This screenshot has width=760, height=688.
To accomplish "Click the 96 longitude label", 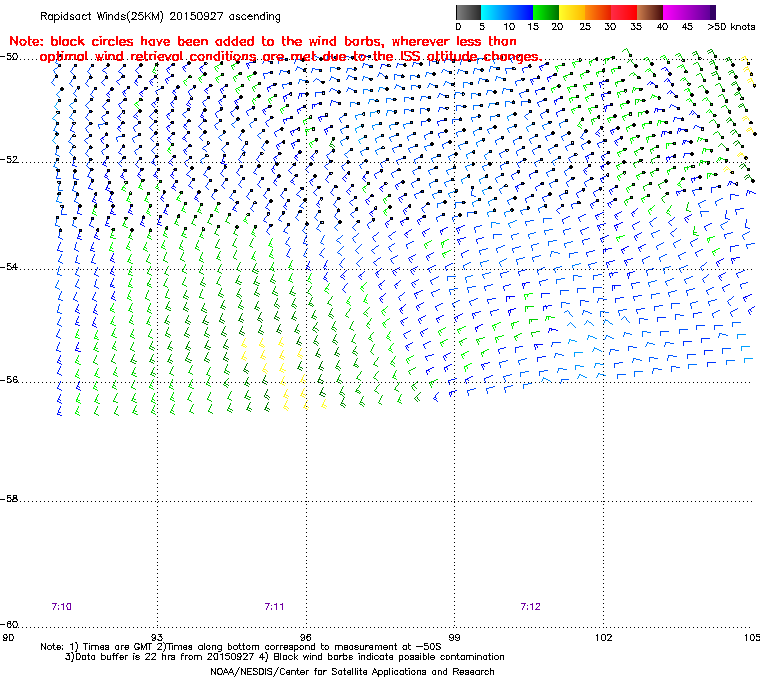I will (305, 637).
